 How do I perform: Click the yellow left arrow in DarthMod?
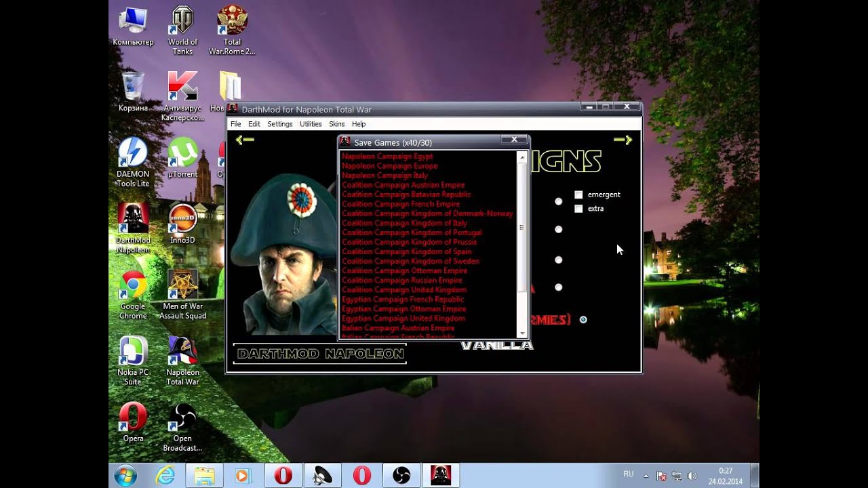pos(245,140)
